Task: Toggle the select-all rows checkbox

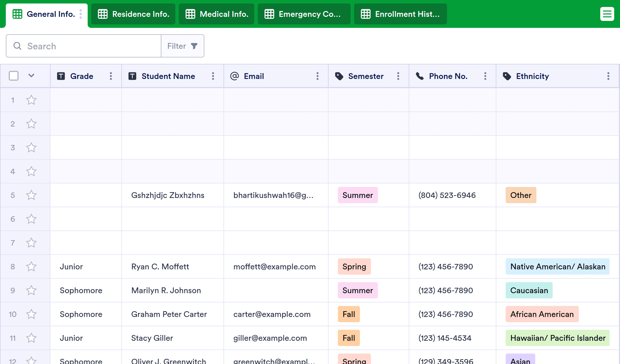Action: (x=14, y=76)
